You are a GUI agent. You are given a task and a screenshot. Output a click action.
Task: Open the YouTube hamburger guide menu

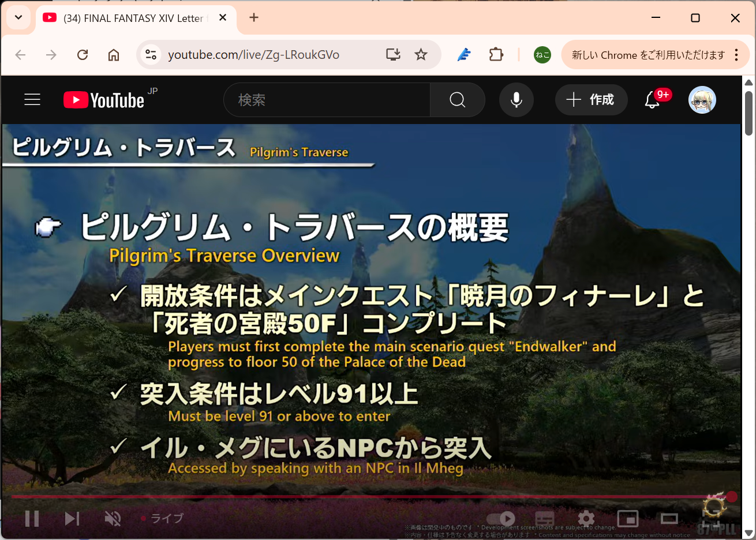pos(32,100)
